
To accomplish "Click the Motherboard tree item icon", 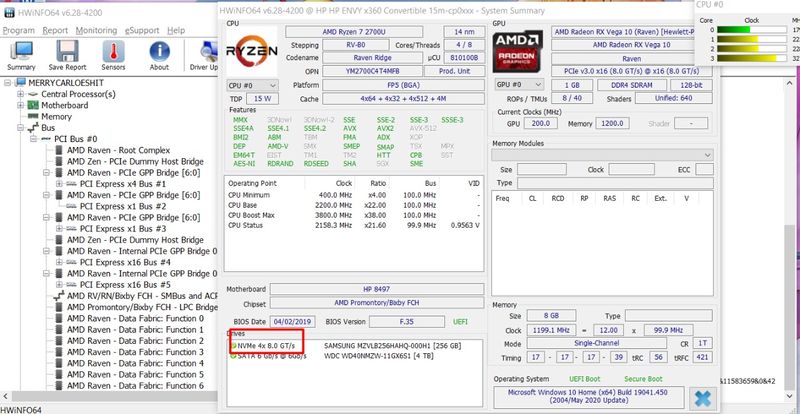I will 33,105.
